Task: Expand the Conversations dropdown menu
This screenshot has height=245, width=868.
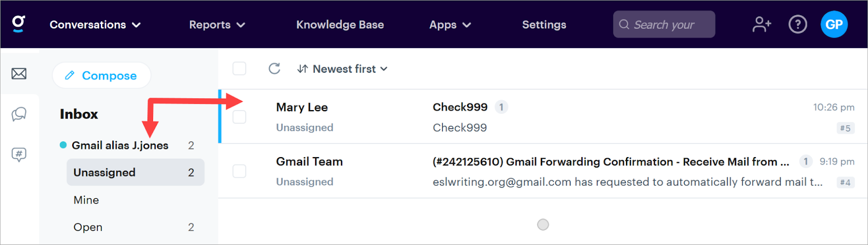Action: pos(95,25)
